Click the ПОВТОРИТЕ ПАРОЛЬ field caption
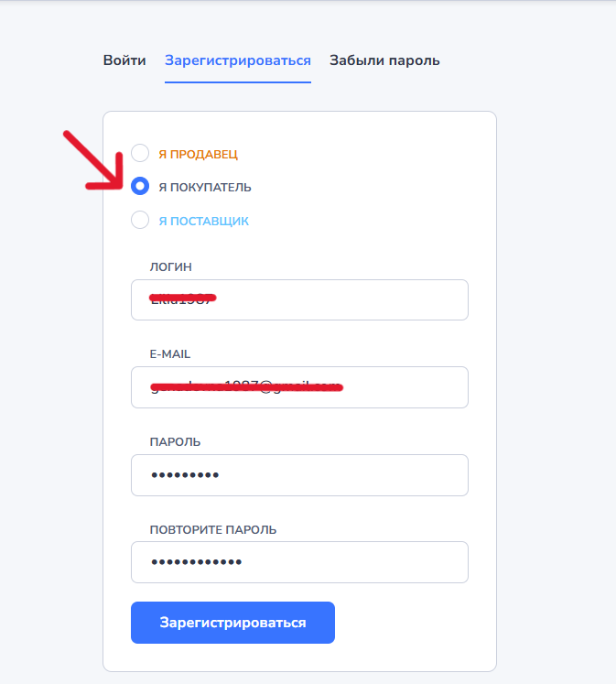Image resolution: width=616 pixels, height=684 pixels. [213, 529]
